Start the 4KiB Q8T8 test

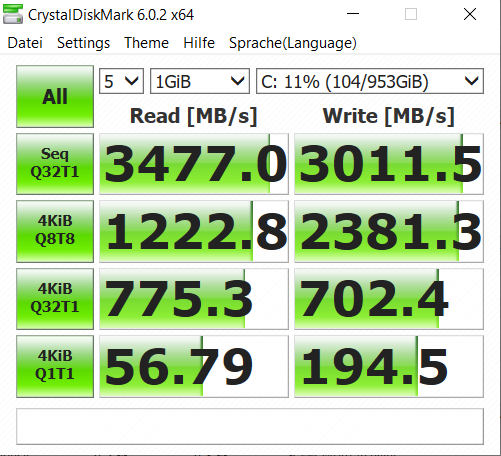pyautogui.click(x=55, y=231)
